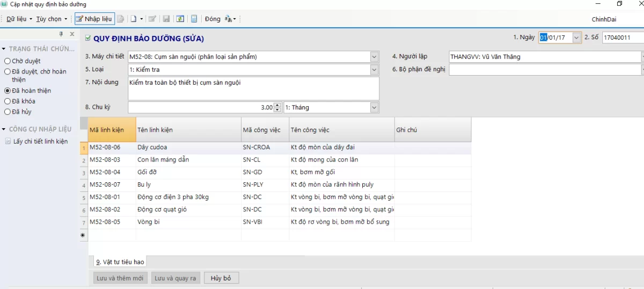
Task: Click the Nội dung text field
Action: tap(253, 88)
